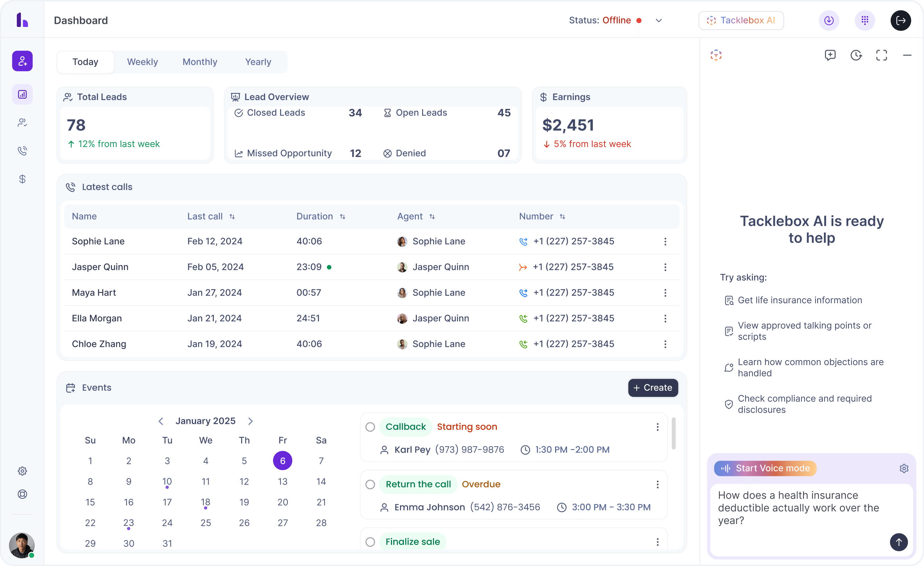
Task: Create a new event
Action: click(652, 387)
